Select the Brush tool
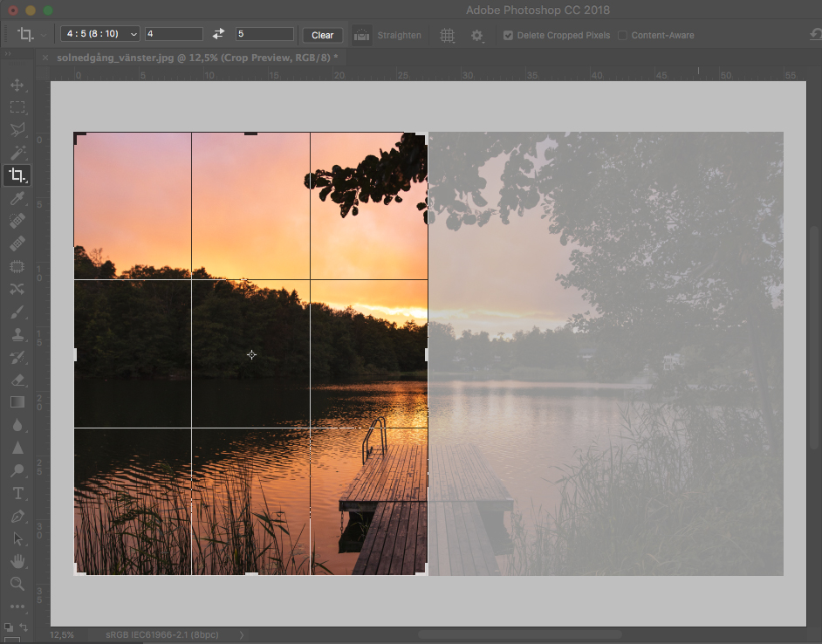 [x=17, y=312]
